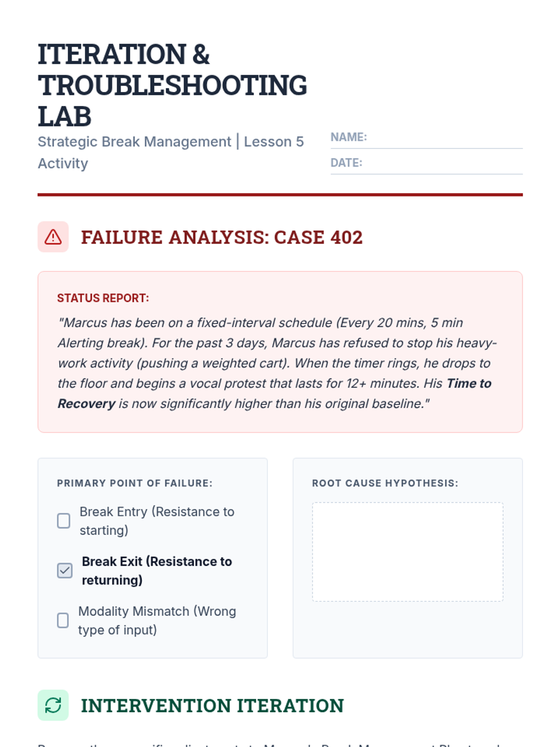Check the Break Entry checkbox
560x747 pixels.
click(x=63, y=521)
